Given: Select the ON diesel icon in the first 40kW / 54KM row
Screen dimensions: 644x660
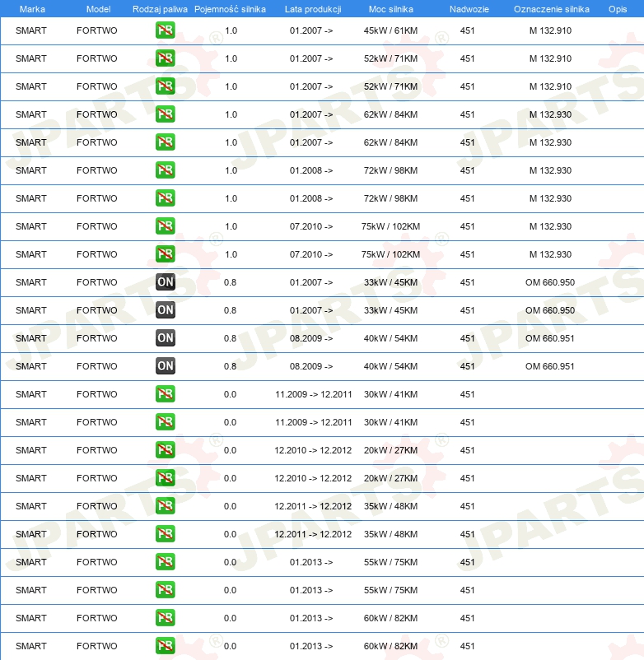Looking at the screenshot, I should 166,338.
